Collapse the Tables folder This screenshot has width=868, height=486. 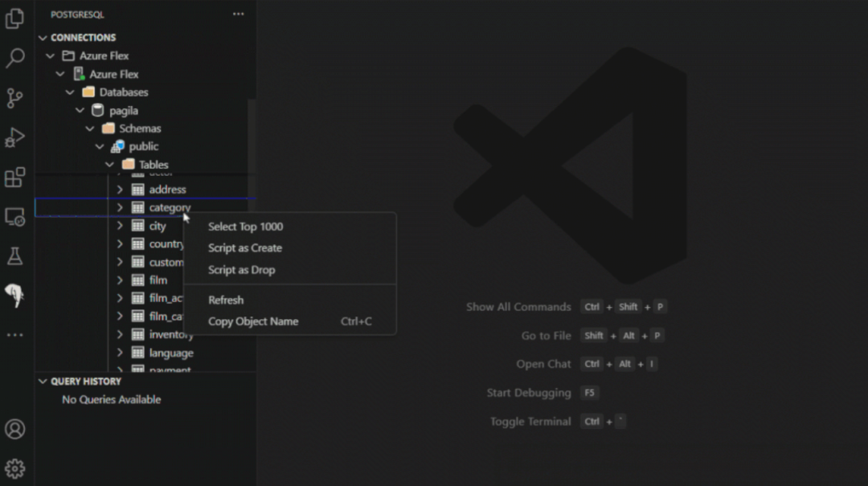110,165
